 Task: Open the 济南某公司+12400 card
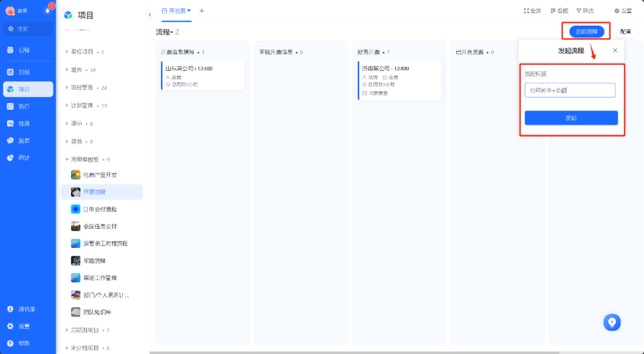400,80
